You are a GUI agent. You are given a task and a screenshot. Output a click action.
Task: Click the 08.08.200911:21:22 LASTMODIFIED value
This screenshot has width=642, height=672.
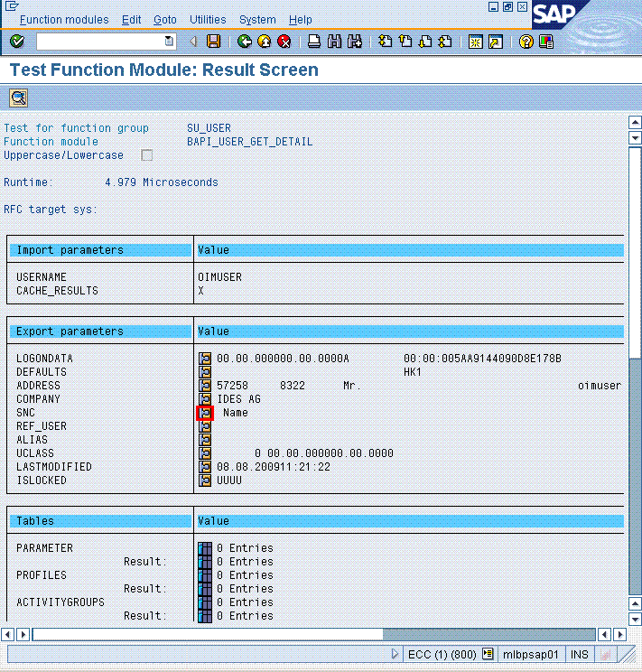tap(274, 467)
